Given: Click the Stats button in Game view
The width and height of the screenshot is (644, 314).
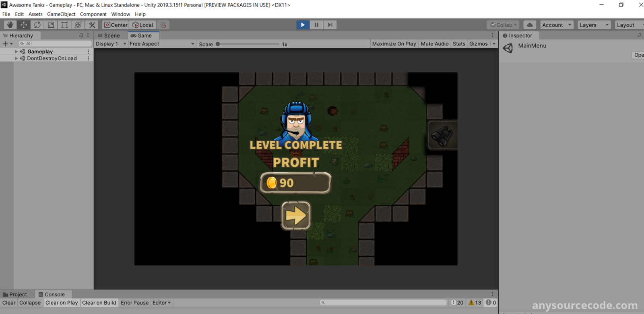Looking at the screenshot, I should pyautogui.click(x=458, y=44).
